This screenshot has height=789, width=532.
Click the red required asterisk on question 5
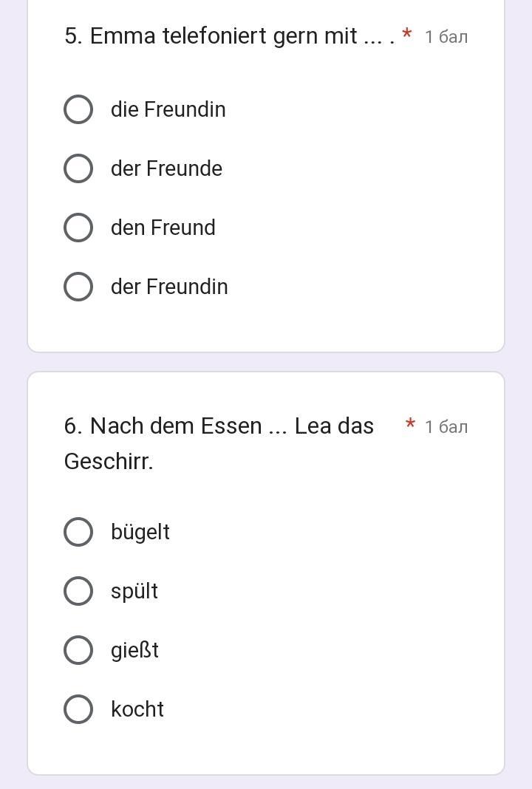point(407,35)
